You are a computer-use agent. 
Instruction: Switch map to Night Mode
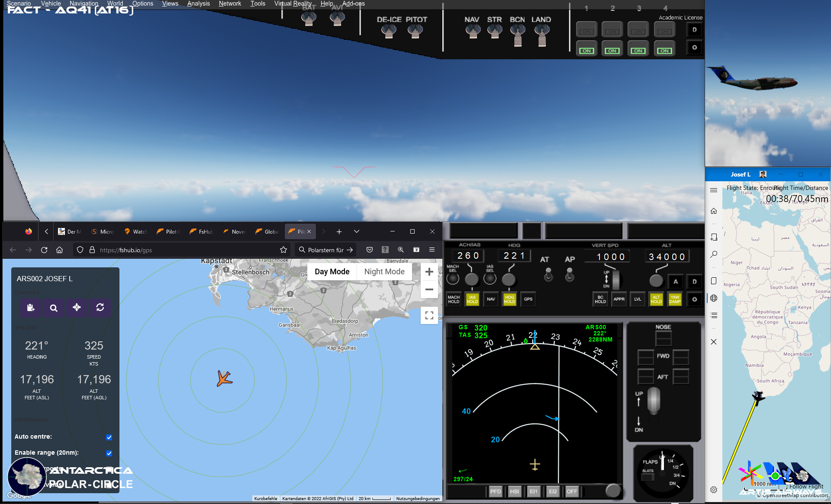click(384, 272)
